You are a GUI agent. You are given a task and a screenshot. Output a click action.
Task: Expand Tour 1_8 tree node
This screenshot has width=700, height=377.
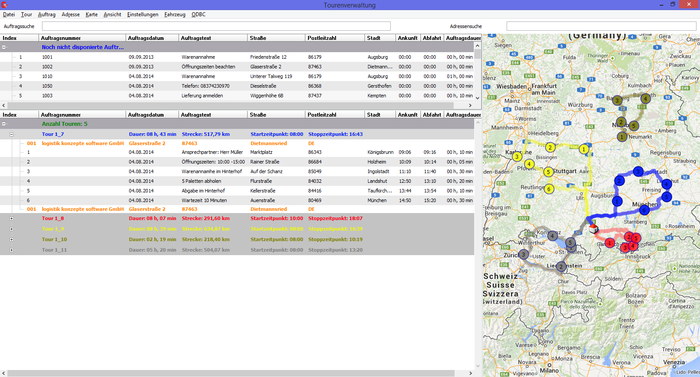12,218
